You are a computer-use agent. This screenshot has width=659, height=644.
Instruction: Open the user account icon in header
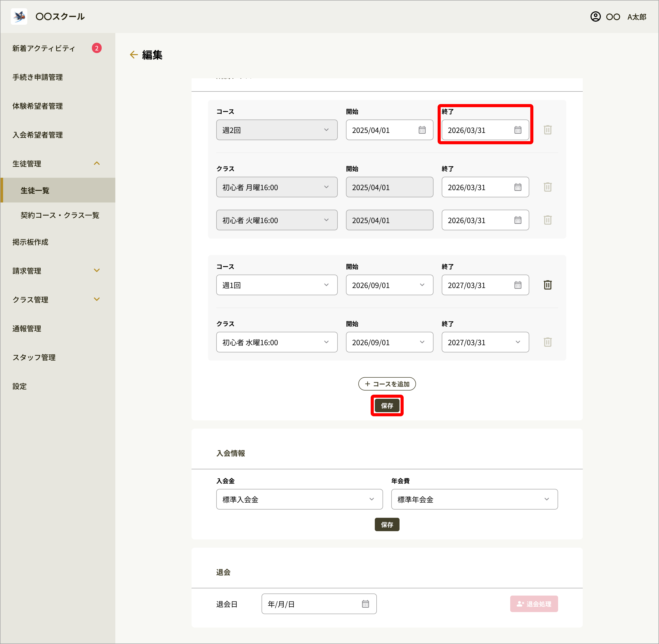[595, 16]
